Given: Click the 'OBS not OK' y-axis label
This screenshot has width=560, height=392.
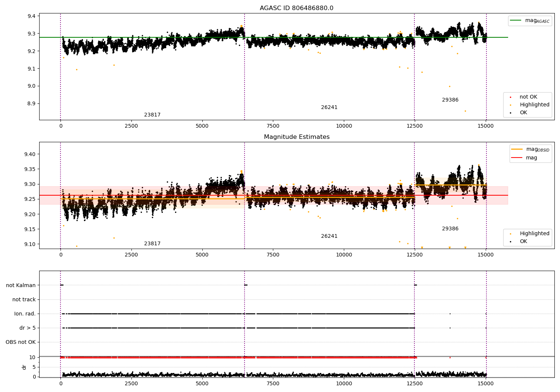Looking at the screenshot, I should pyautogui.click(x=21, y=342).
